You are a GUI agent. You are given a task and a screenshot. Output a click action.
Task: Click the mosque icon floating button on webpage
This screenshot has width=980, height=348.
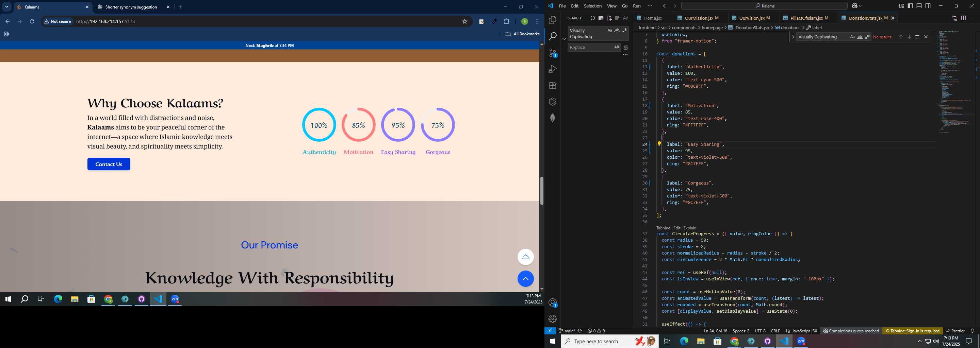point(525,257)
